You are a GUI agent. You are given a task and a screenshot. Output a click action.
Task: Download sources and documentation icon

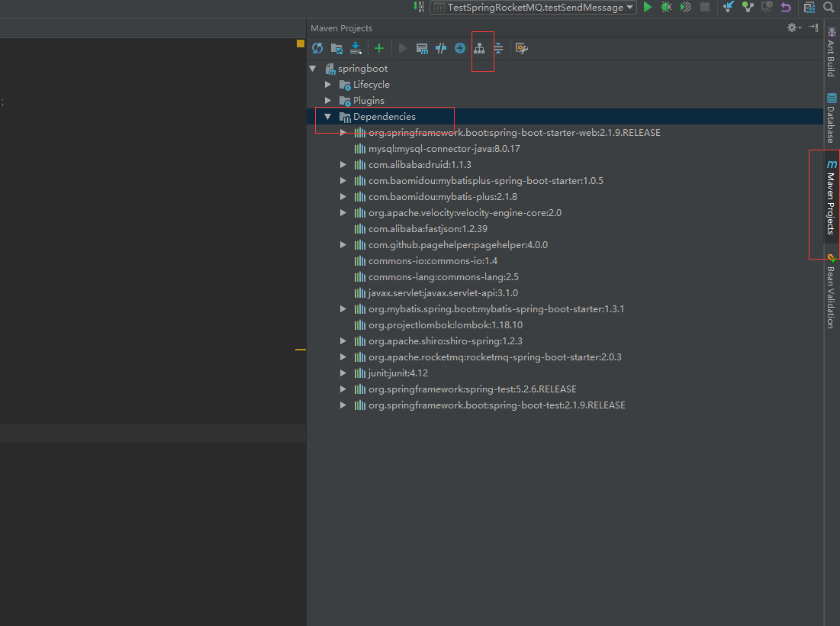[x=356, y=48]
